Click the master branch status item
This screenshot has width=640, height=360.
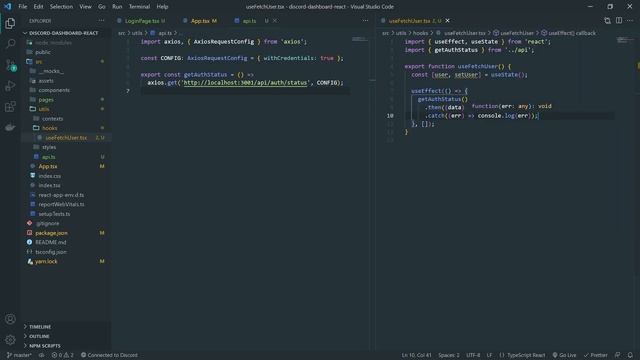(19, 355)
